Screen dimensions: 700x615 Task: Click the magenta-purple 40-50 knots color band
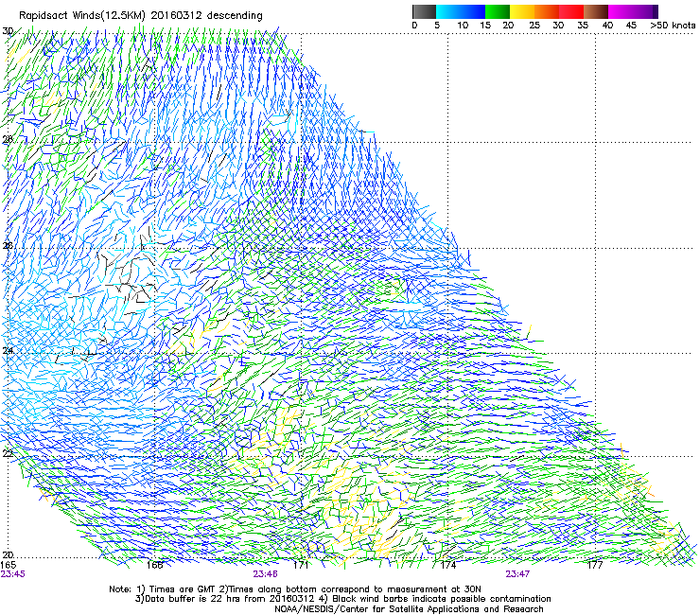(x=633, y=11)
